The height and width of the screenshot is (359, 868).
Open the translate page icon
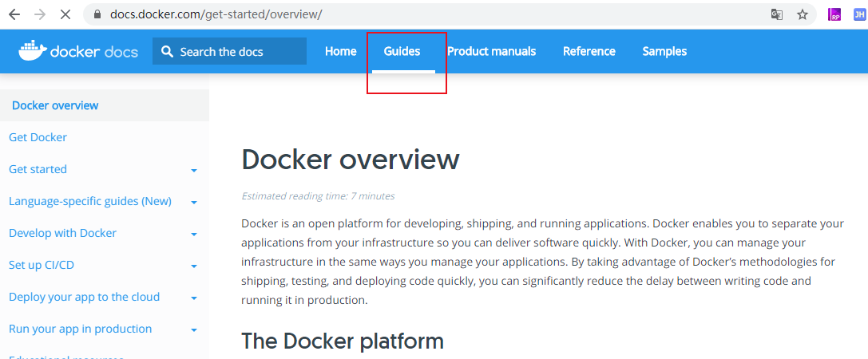click(777, 14)
